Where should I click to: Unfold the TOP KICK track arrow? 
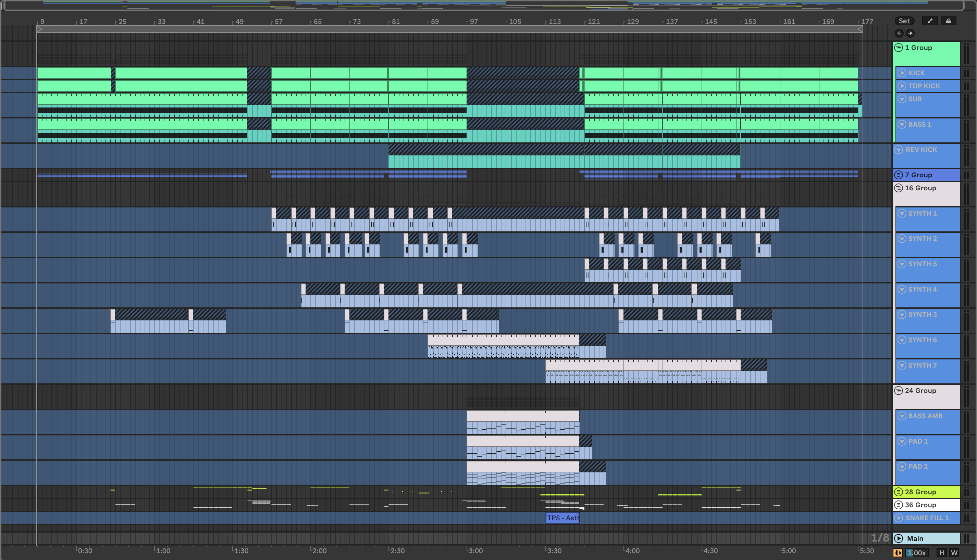coord(902,86)
